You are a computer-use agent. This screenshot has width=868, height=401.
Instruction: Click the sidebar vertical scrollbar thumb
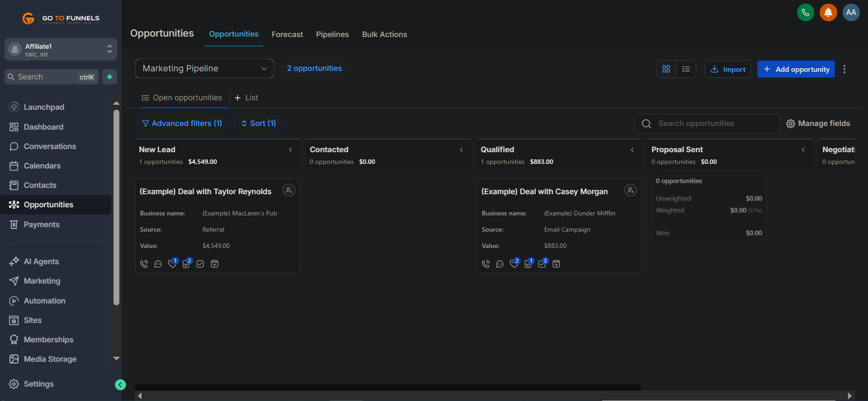pyautogui.click(x=116, y=208)
